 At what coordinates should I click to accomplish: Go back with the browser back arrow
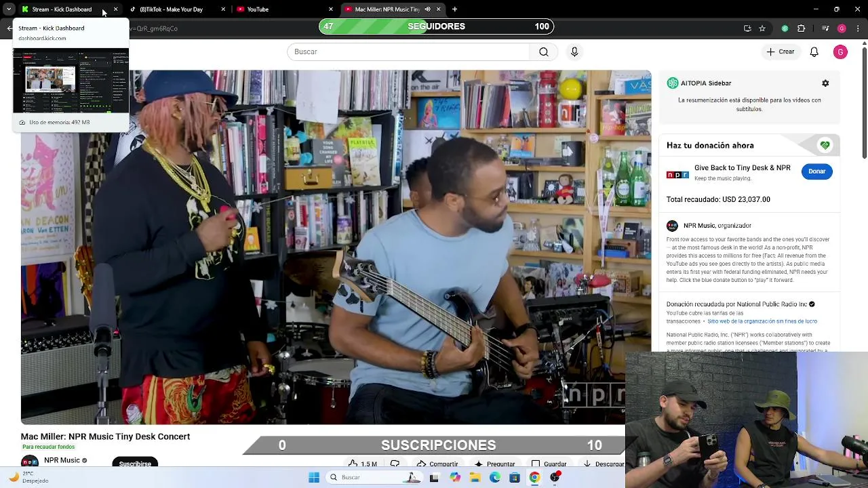pyautogui.click(x=9, y=28)
